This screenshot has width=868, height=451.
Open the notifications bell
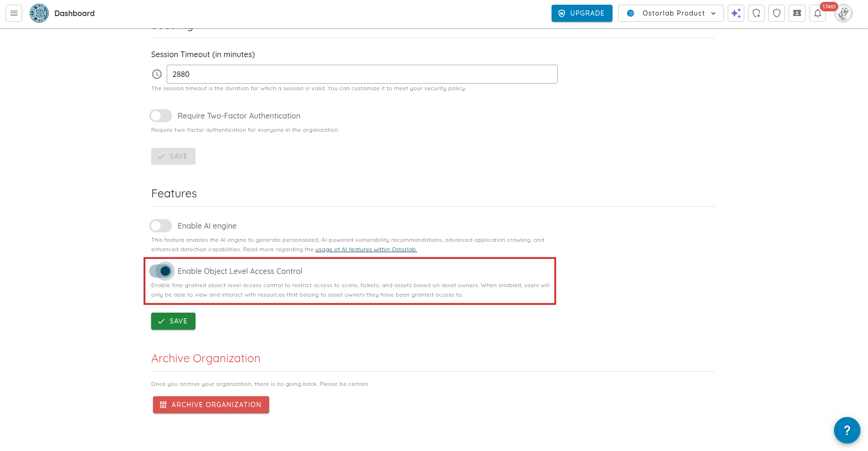(817, 13)
